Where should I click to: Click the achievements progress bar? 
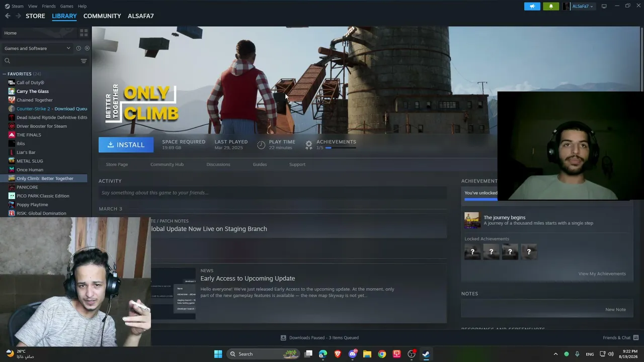[341, 148]
